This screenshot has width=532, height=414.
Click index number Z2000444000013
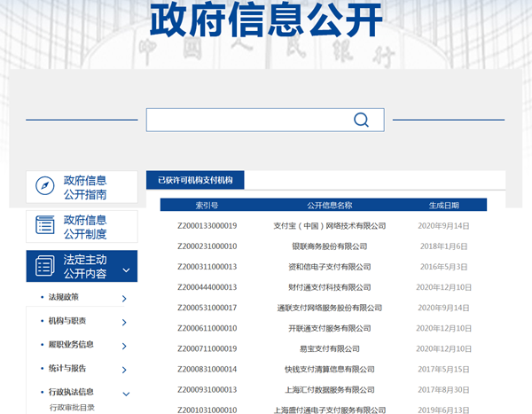pos(207,287)
